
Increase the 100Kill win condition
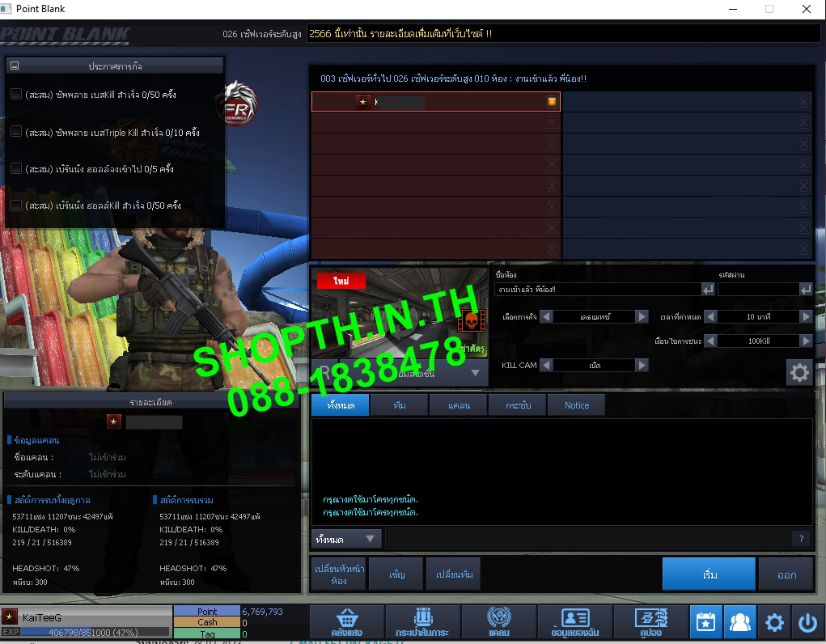(x=806, y=341)
